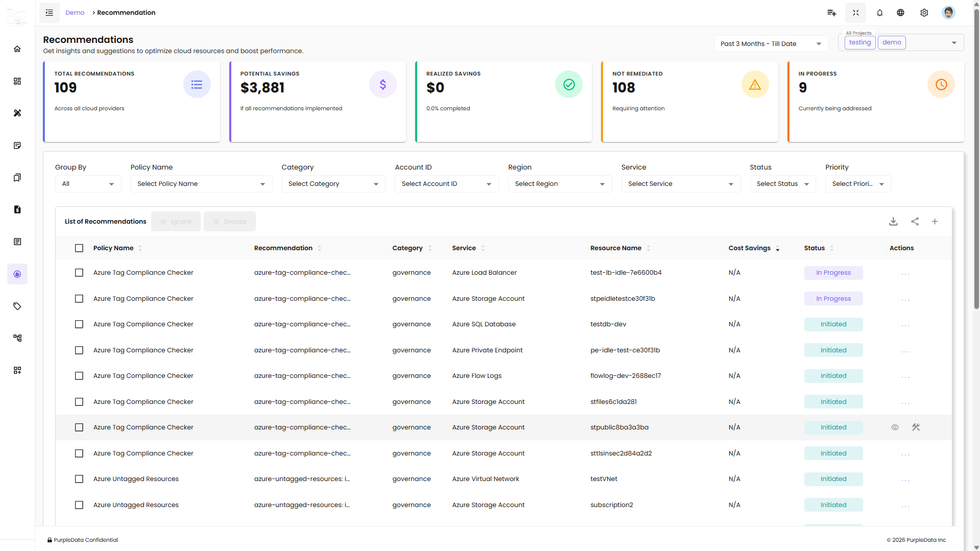Open the Select Region dropdown
Viewport: 980px width, 551px height.
[559, 183]
